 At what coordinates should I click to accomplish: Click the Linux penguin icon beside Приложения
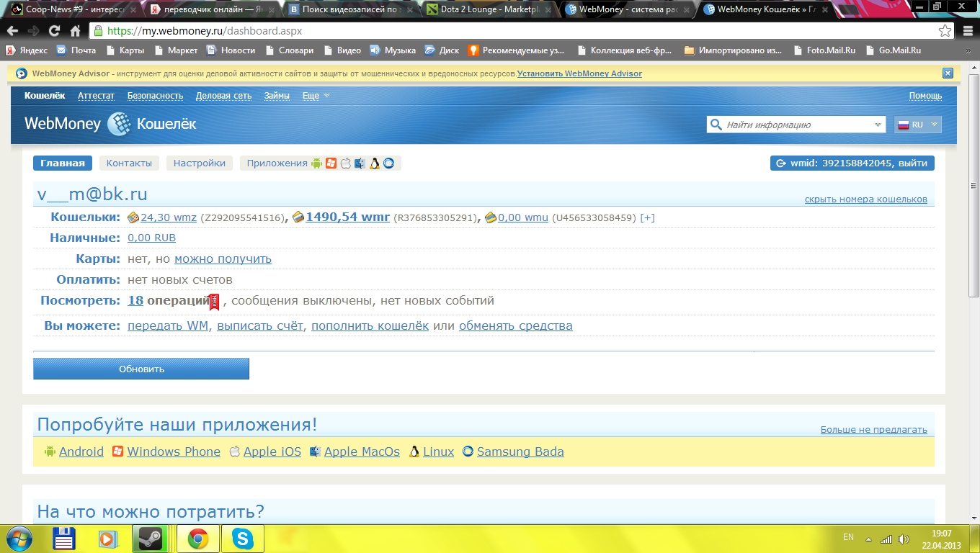374,163
